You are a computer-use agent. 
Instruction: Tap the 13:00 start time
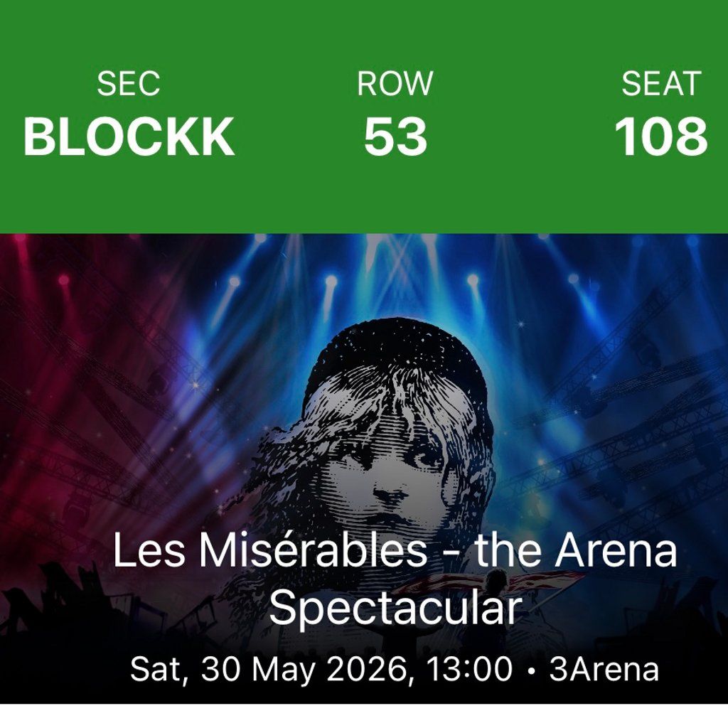pos(469,670)
